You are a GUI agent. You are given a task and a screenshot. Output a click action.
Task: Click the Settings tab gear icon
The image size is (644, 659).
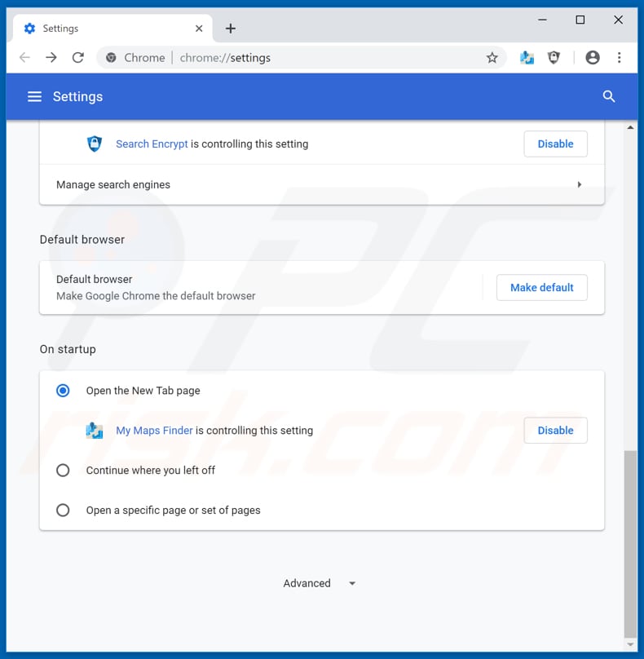[30, 29]
